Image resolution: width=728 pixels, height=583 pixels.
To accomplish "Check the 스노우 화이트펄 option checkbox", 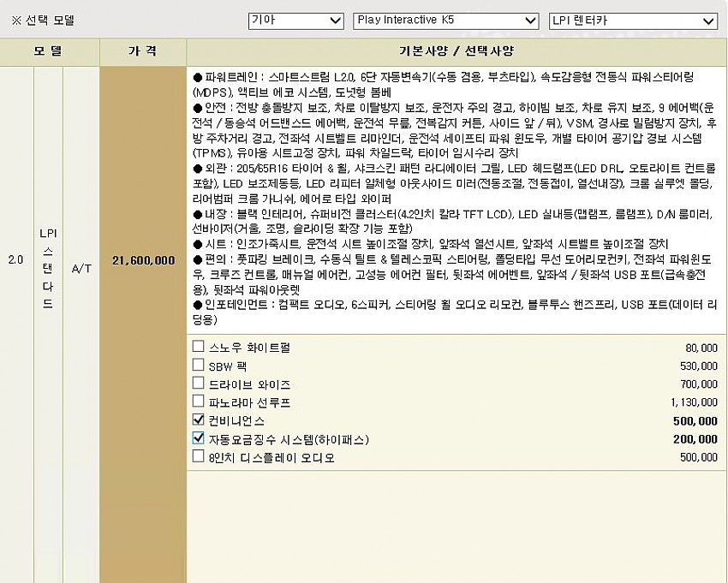I will click(x=199, y=348).
